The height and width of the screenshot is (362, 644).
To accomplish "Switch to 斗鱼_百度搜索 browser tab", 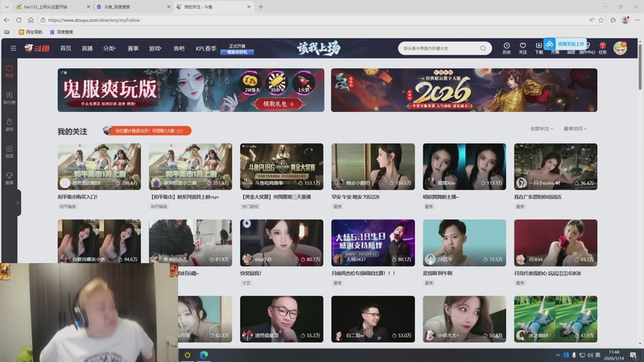I will point(132,7).
